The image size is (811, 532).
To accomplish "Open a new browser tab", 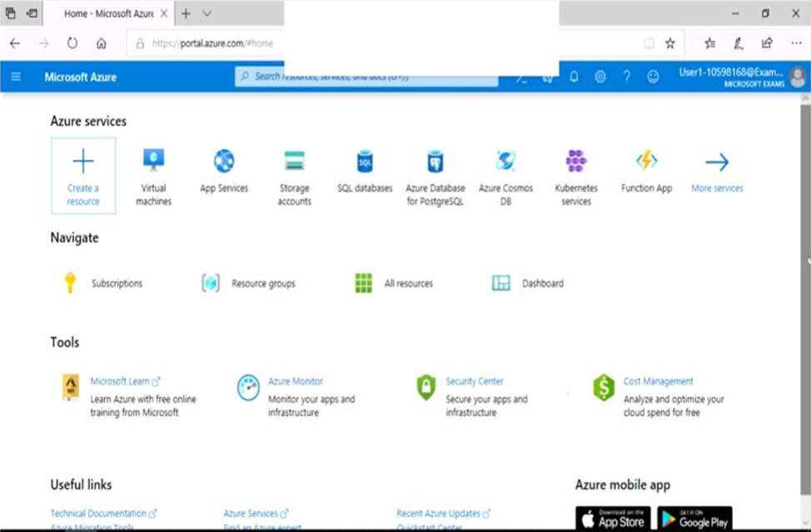I will 186,13.
